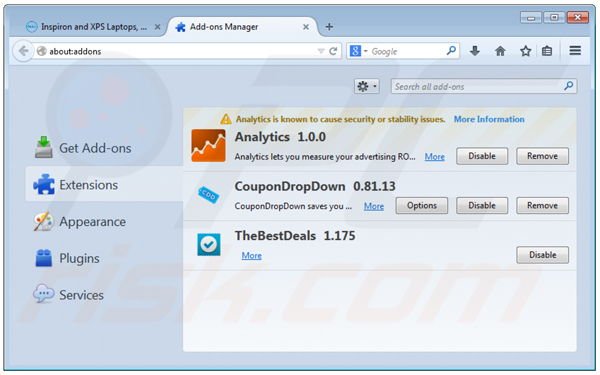The image size is (600, 375).
Task: Disable the Analytics extension
Action: (482, 156)
